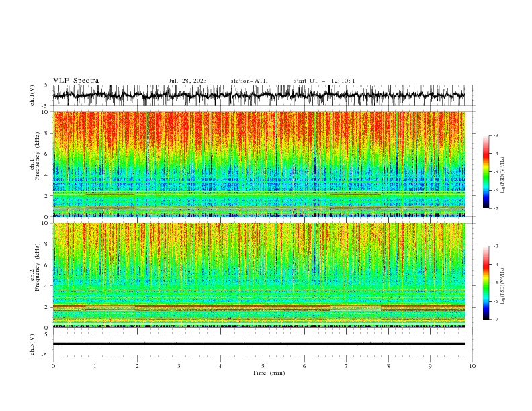Click the ch.1 colorbar "log(PSD)(V²/Hz)" label
Screen dimensions: 532x411
point(503,175)
